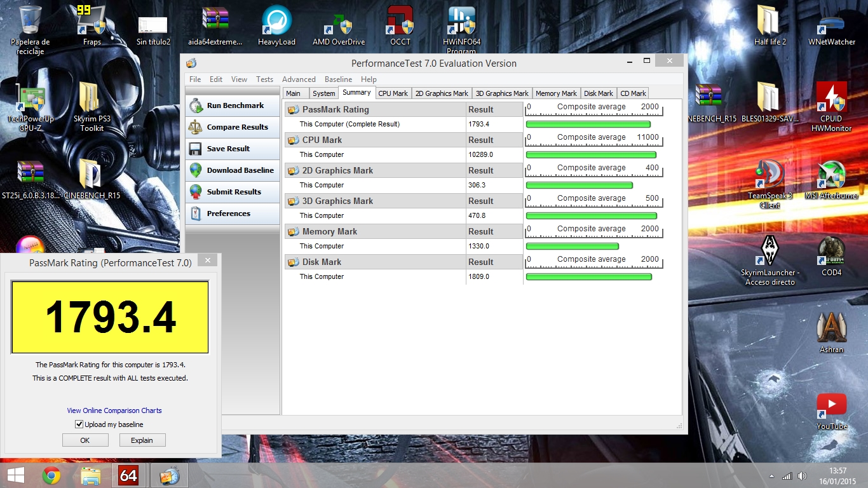Open the OCCT desktop shortcut
Viewport: 868px width, 488px height.
(400, 25)
